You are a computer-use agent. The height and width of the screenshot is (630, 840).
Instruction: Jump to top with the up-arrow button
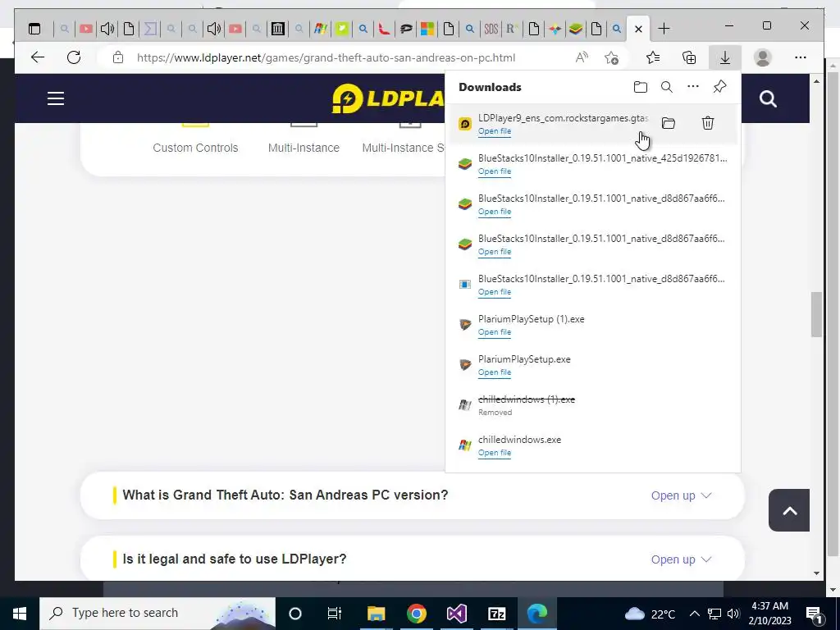pos(788,510)
